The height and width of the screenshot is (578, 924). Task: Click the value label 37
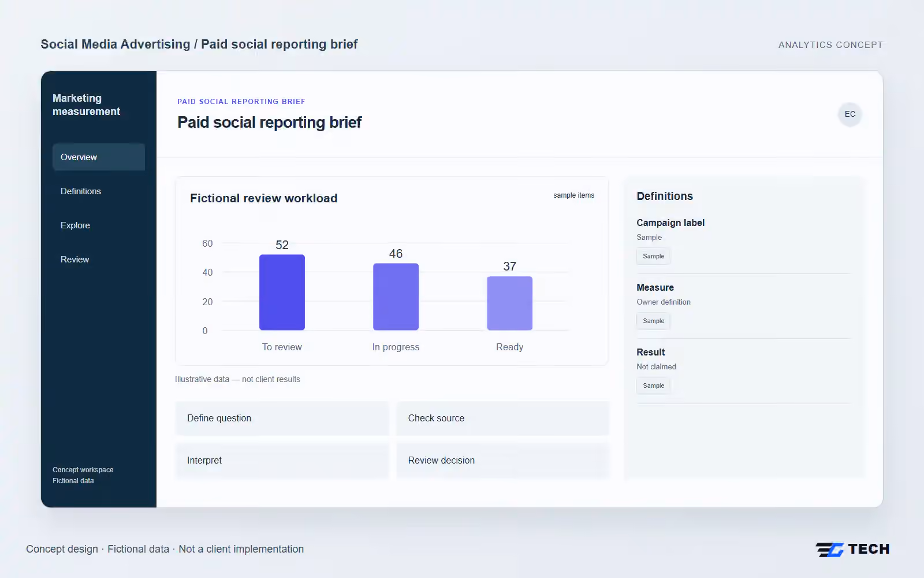pos(509,266)
